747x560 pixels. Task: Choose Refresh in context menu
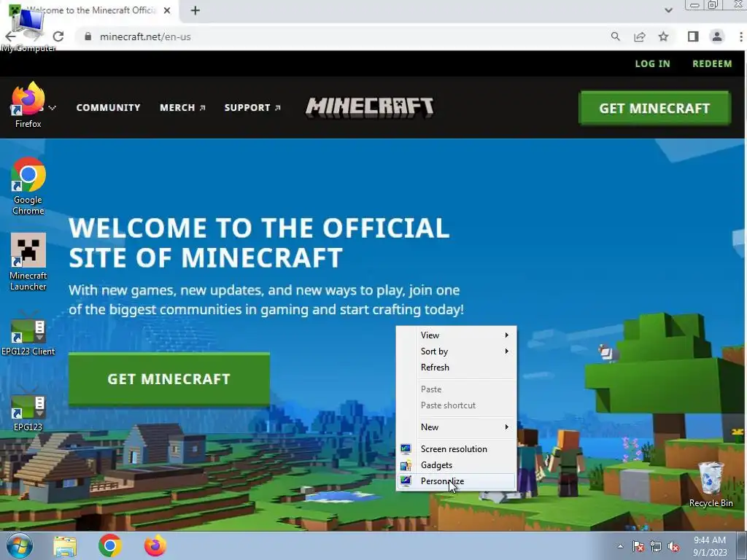[457, 367]
